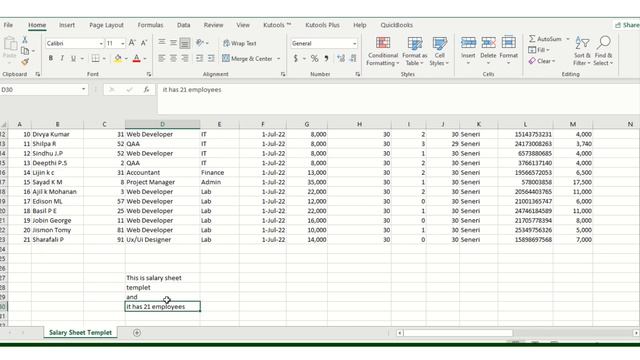This screenshot has height=360, width=640.
Task: Expand the Merge & Center options arrow
Action: click(x=278, y=58)
